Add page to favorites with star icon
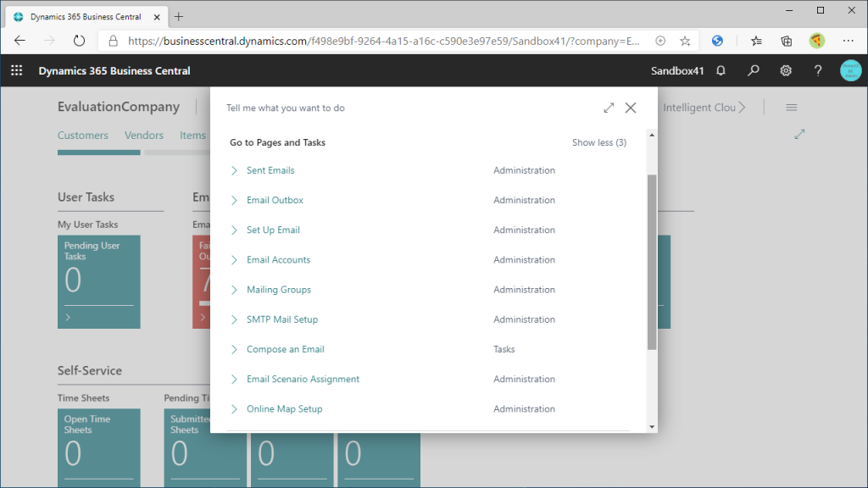 pyautogui.click(x=685, y=41)
